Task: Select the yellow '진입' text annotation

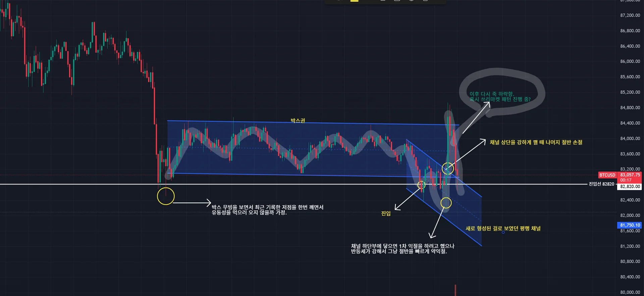Action: click(386, 213)
